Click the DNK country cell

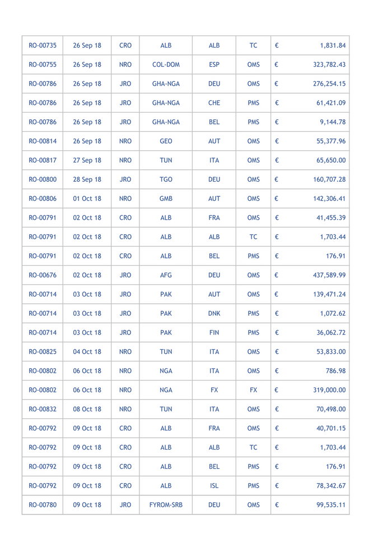214,313
